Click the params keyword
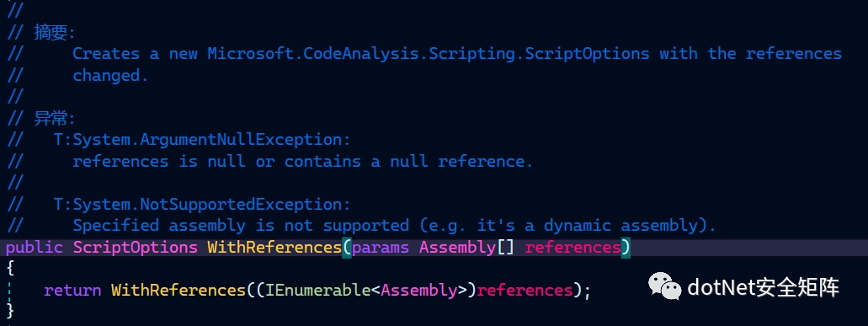Image resolution: width=868 pixels, height=326 pixels. tap(381, 248)
